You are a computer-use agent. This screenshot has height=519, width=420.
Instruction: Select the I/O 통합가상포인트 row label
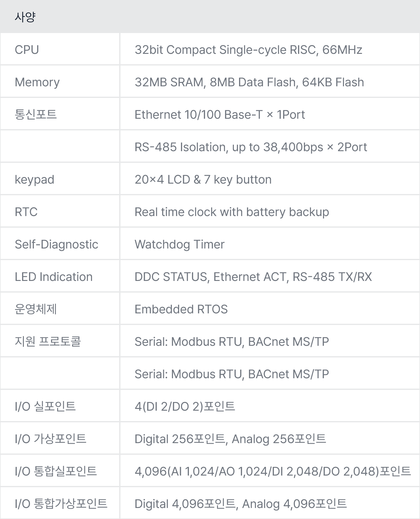pos(61,504)
